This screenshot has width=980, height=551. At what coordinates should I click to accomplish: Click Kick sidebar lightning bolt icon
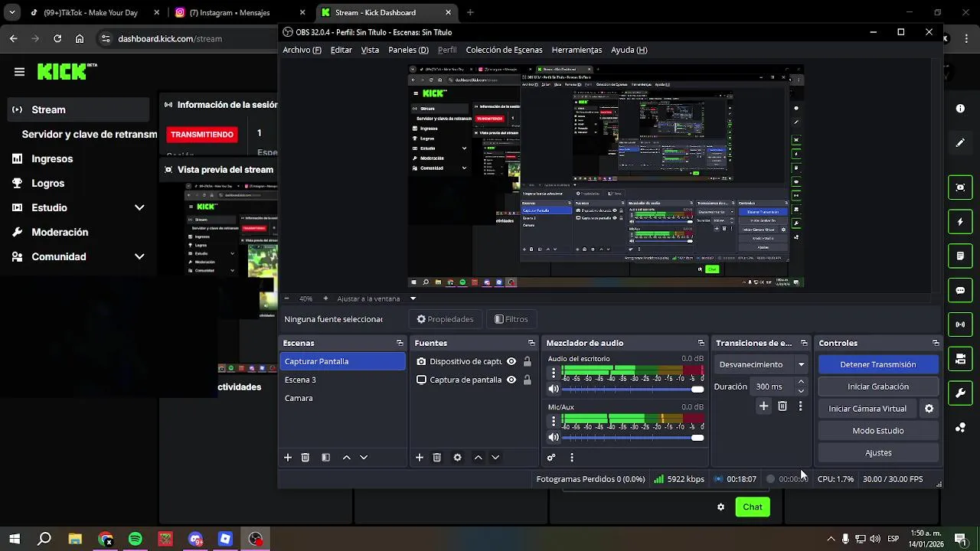pos(960,222)
